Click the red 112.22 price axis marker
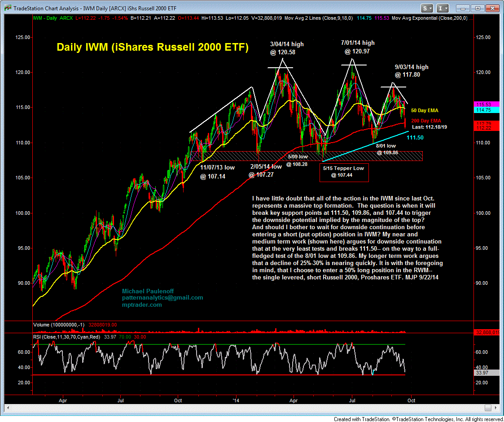 click(x=486, y=128)
